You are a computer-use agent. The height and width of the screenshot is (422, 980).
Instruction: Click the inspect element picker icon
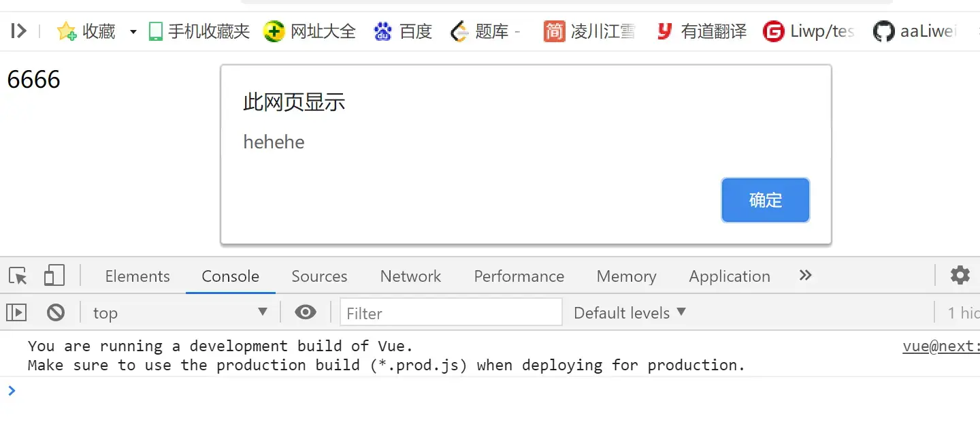(18, 276)
